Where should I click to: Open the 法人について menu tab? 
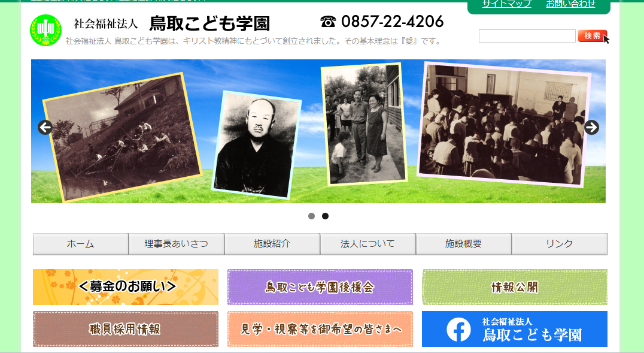367,244
